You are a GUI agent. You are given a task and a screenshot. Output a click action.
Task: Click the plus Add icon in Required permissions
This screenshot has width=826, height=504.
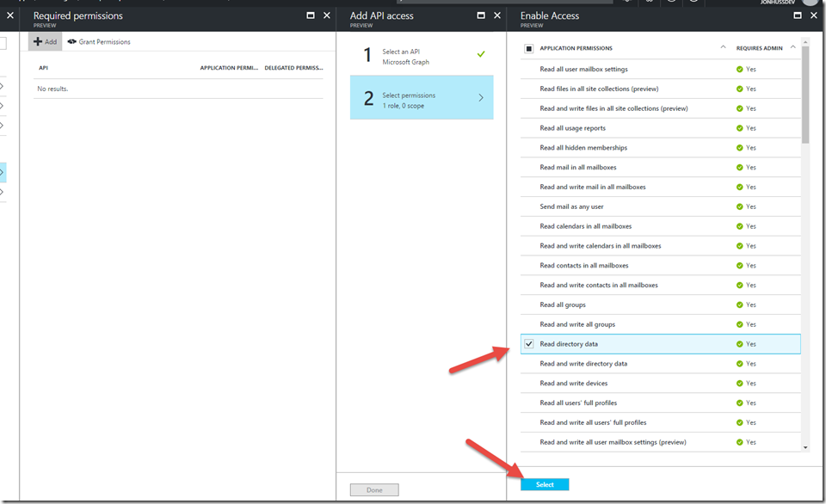click(x=37, y=41)
